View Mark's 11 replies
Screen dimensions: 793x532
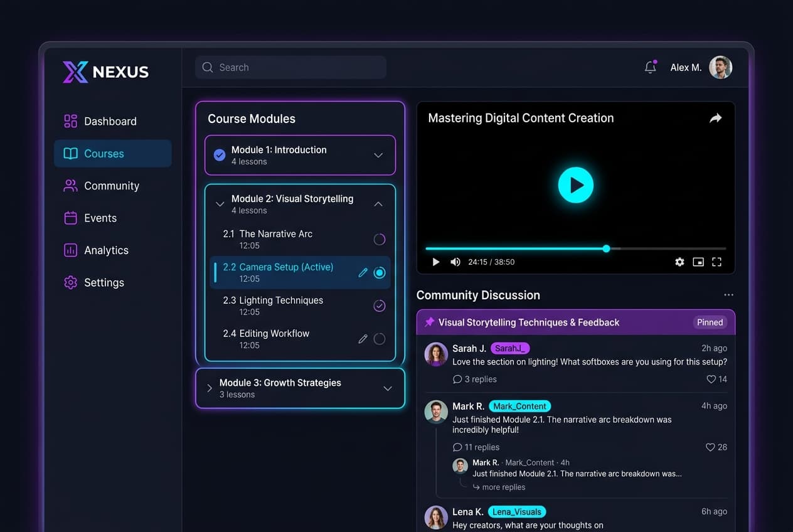point(476,447)
